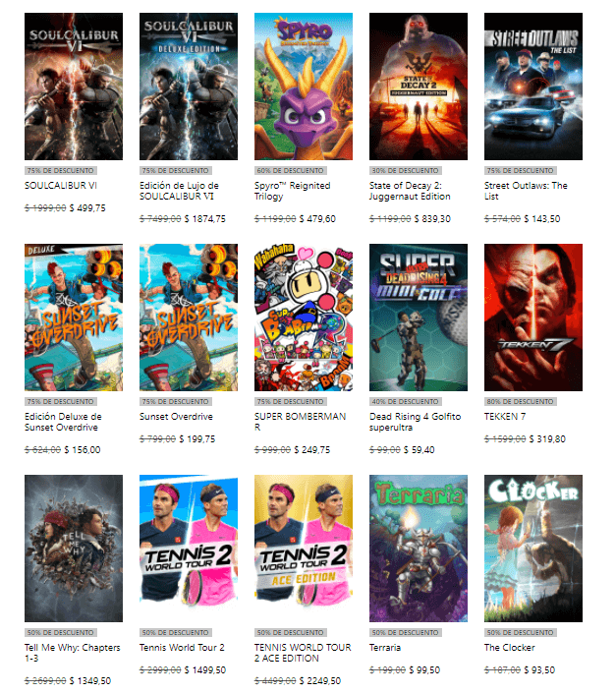
Task: Open the Tell Me Why cover art
Action: (74, 549)
